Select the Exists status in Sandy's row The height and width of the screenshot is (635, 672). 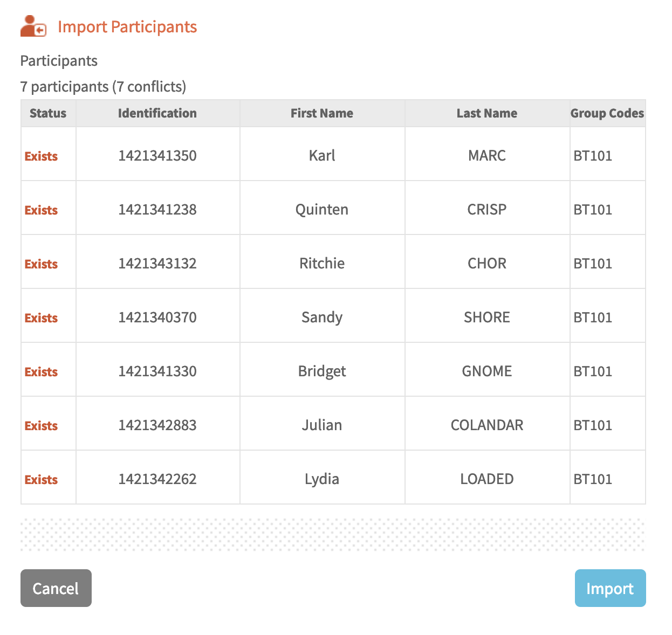[41, 318]
